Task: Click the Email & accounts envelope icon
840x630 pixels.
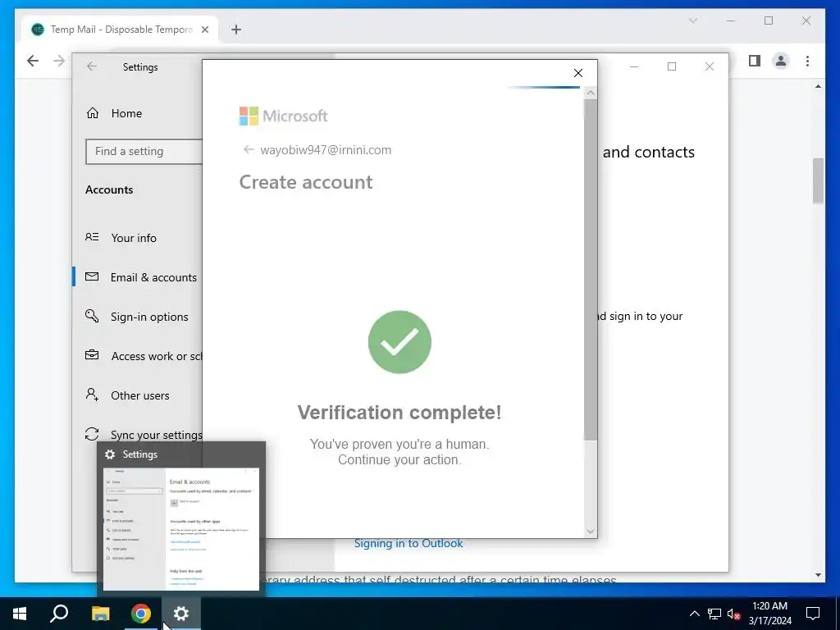Action: click(92, 276)
